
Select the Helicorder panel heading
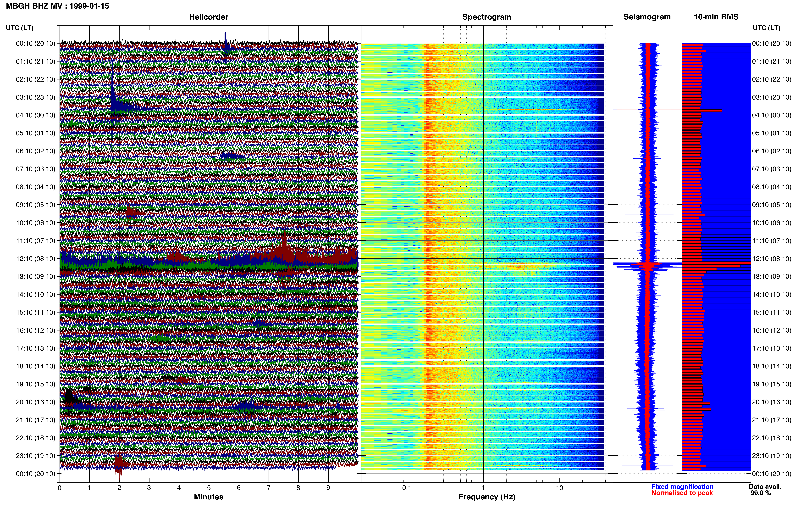tap(209, 17)
